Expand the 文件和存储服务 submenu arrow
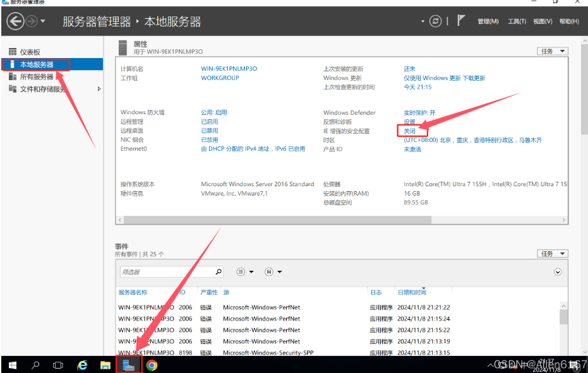588x373 pixels. click(x=99, y=89)
